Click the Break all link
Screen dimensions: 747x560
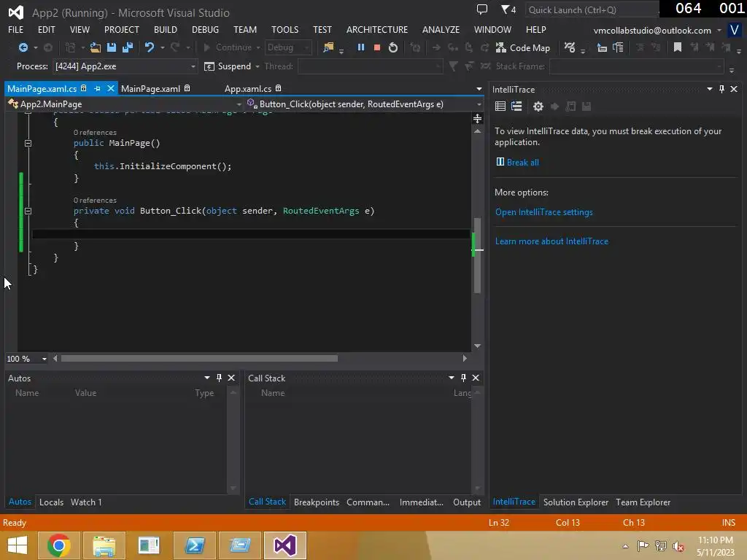(522, 163)
